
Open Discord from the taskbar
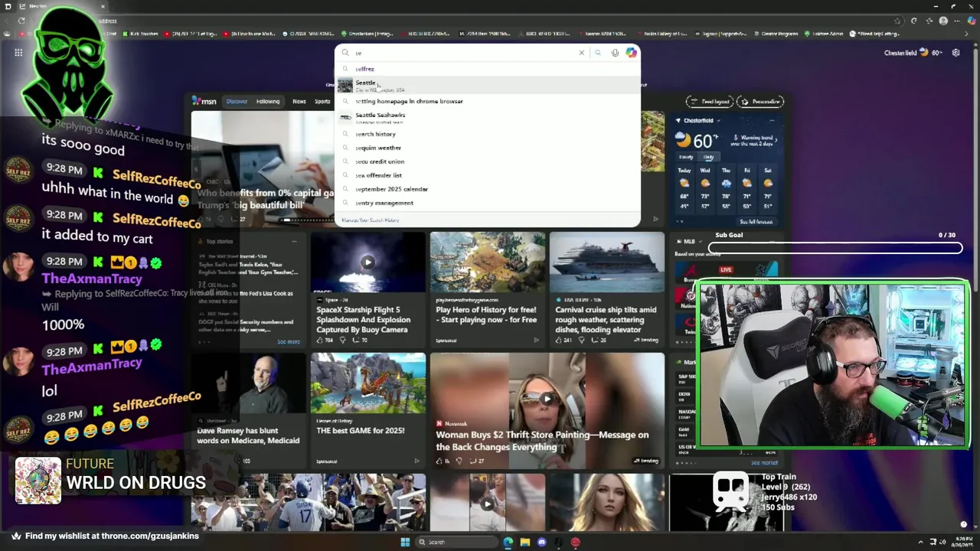pyautogui.click(x=541, y=542)
